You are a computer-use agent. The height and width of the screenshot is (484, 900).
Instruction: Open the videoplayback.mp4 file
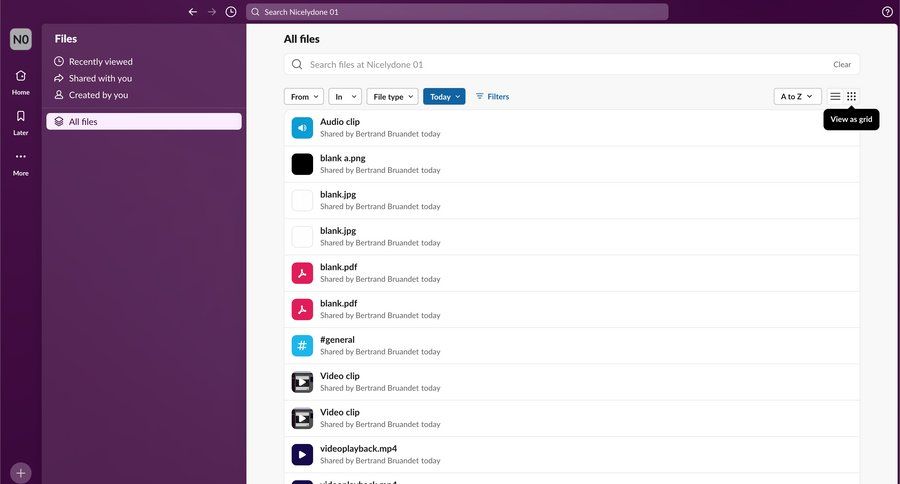tap(572, 454)
